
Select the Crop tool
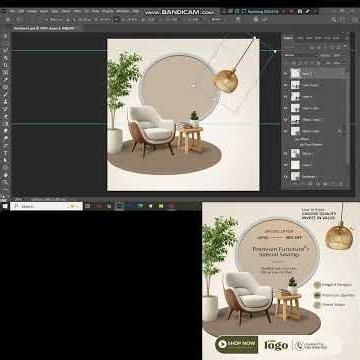click(6, 65)
